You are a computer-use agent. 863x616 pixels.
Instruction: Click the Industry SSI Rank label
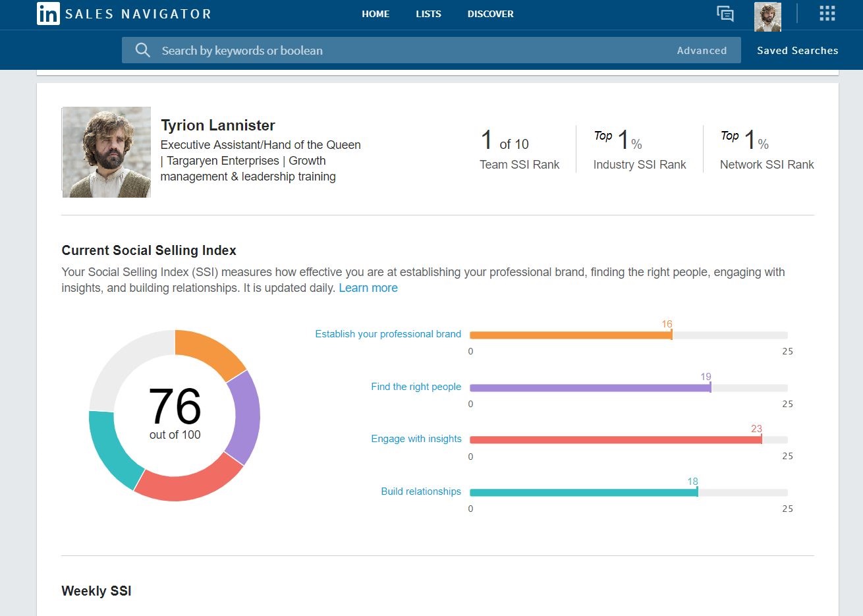[640, 165]
